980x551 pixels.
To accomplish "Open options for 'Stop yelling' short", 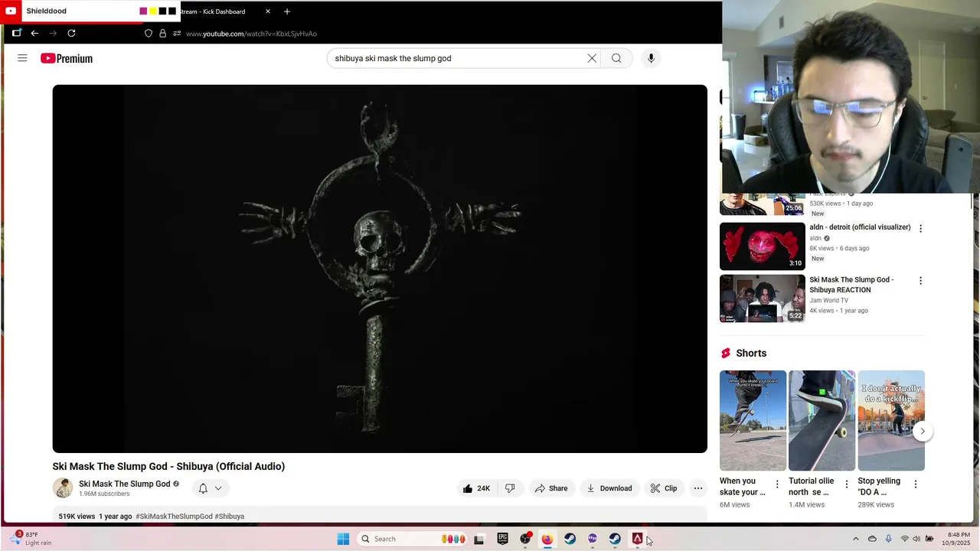I will 915,484.
